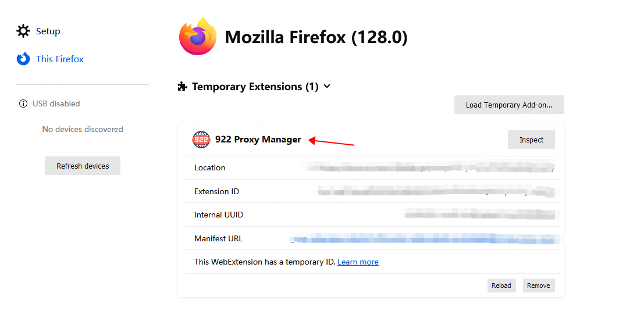The image size is (644, 314).
Task: Click the Temporary Extensions (1) heading
Action: (255, 87)
